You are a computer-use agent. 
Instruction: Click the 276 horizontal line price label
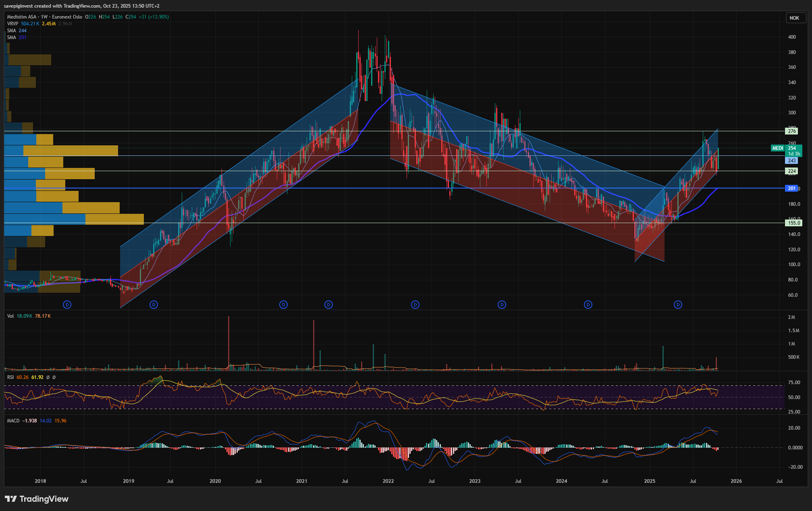(x=792, y=131)
